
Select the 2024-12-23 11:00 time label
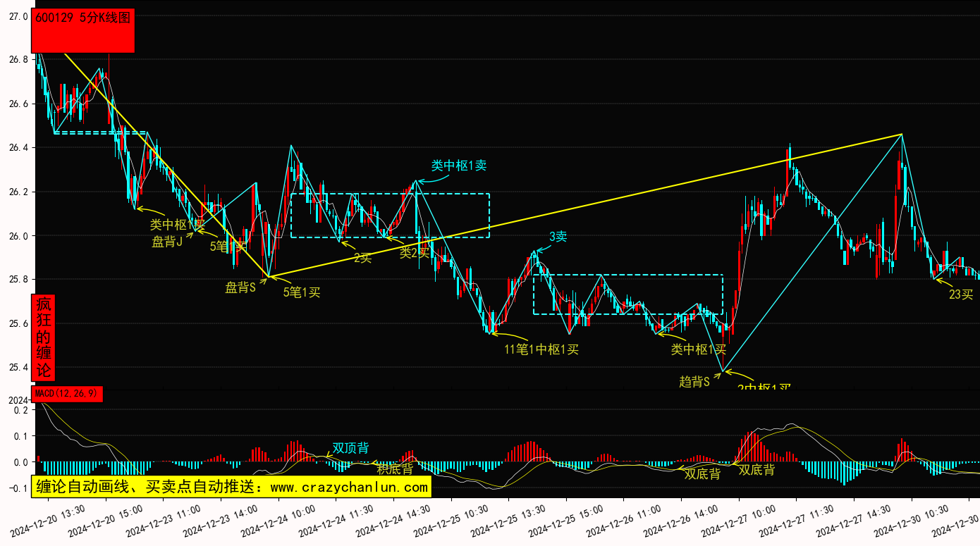point(164,521)
